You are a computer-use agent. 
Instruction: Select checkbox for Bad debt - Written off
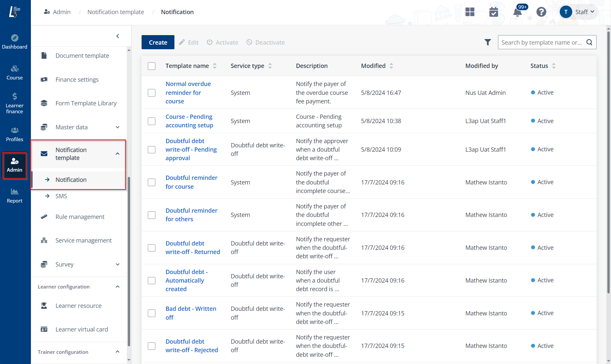coord(151,313)
